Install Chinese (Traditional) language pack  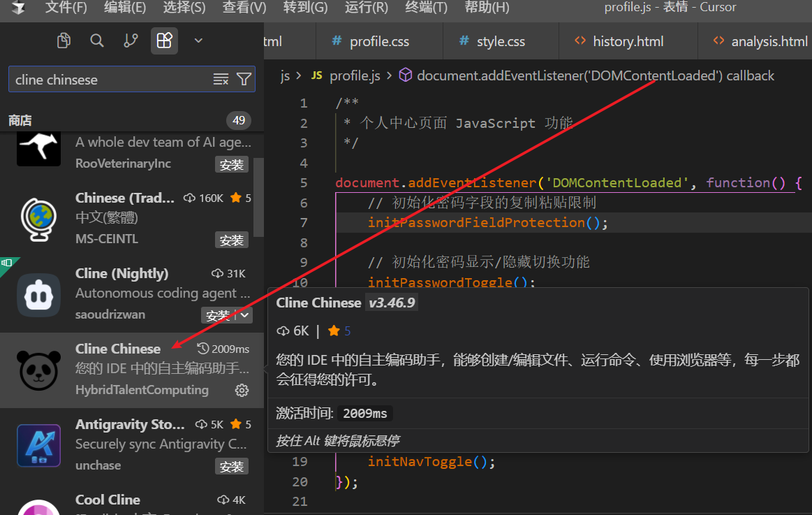point(232,240)
